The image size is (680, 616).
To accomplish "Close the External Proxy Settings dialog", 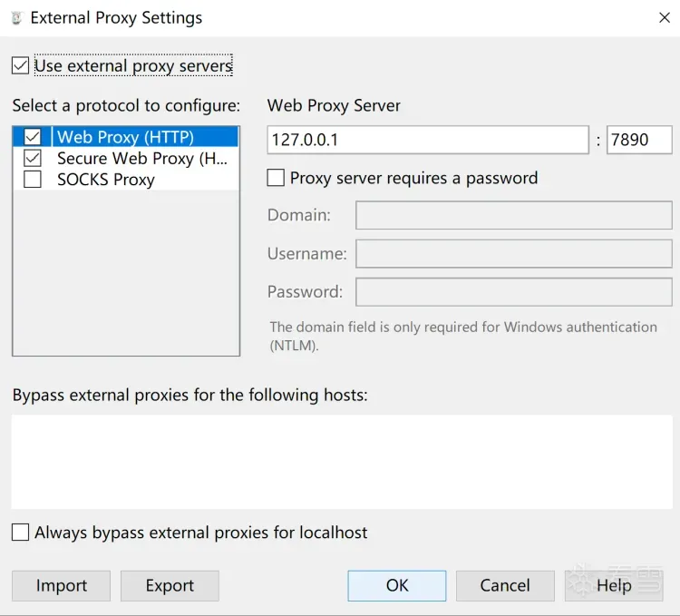I will click(663, 17).
